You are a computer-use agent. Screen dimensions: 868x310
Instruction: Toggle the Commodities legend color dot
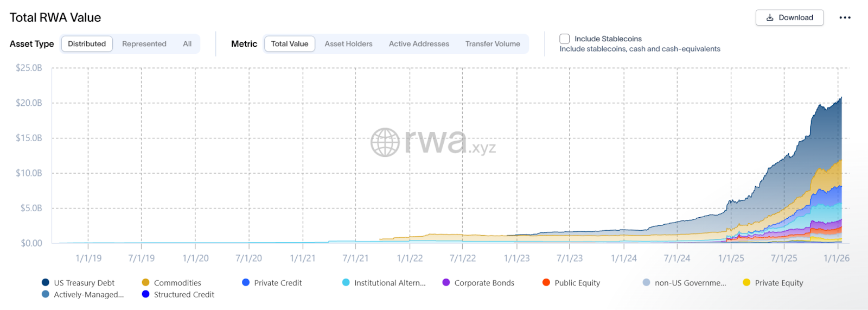point(145,282)
